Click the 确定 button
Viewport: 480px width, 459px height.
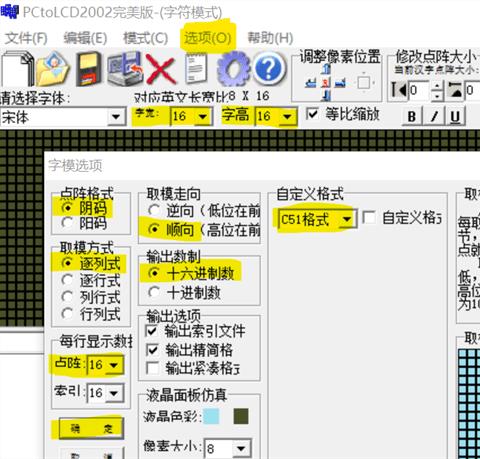tap(91, 428)
